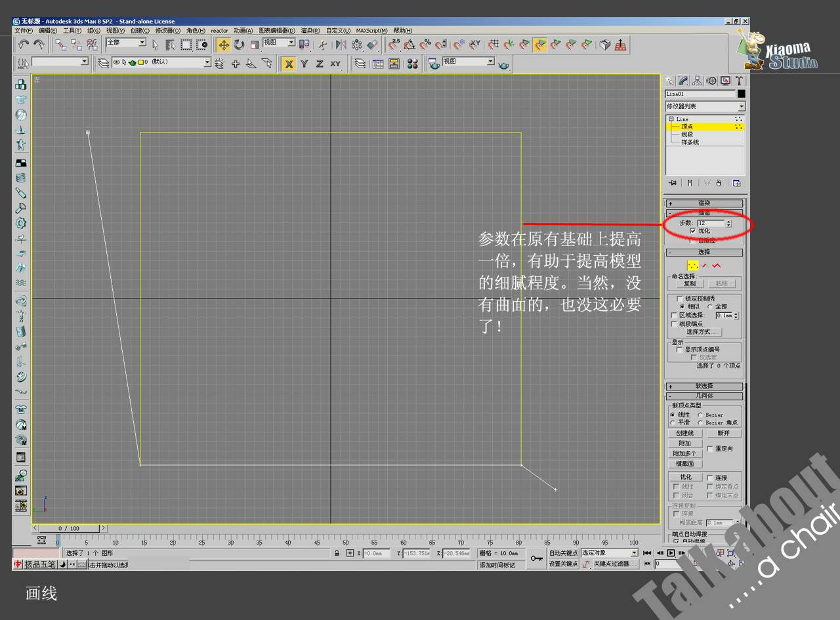The width and height of the screenshot is (840, 620).
Task: Toggle the Percent Snap icon
Action: 425,45
